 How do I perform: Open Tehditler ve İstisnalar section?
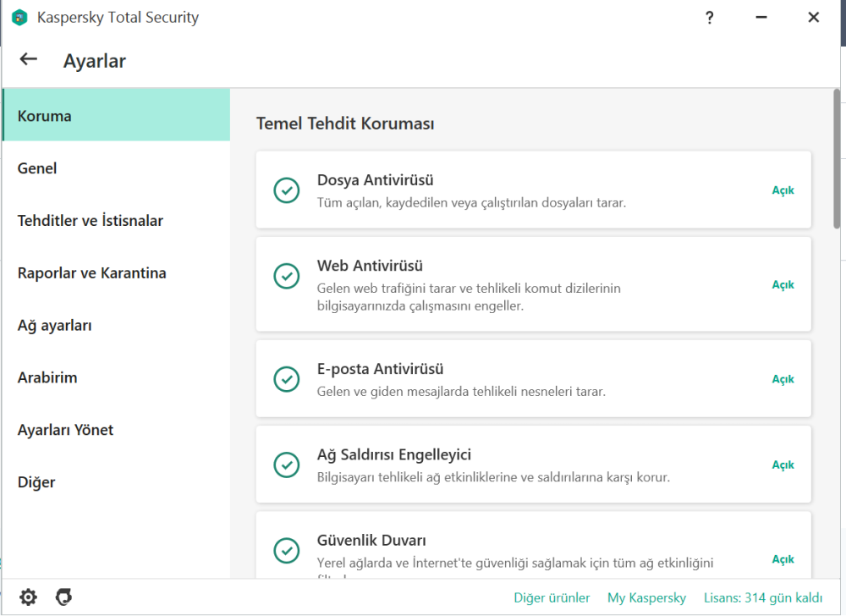[116, 220]
